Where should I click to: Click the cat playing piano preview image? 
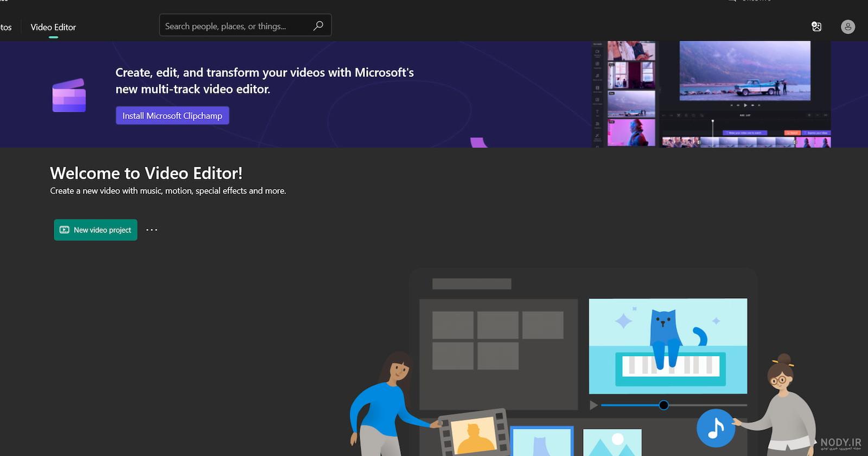(668, 346)
